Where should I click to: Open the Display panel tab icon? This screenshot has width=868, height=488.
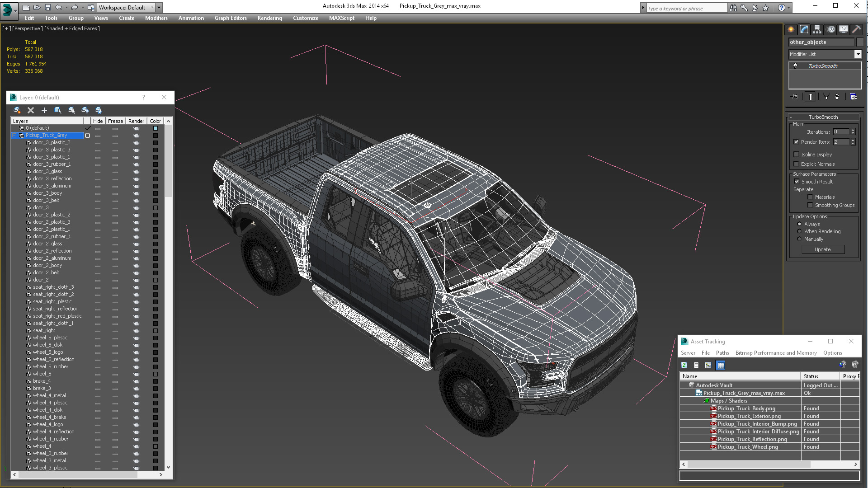(x=843, y=29)
